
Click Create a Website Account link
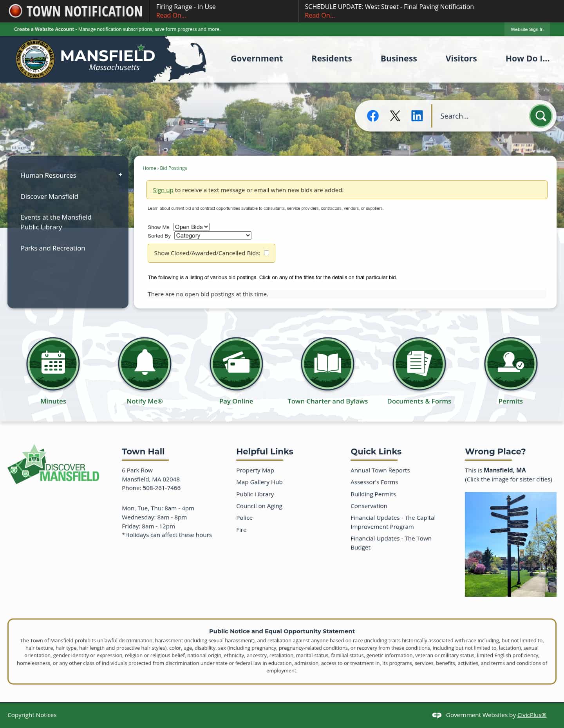[44, 29]
